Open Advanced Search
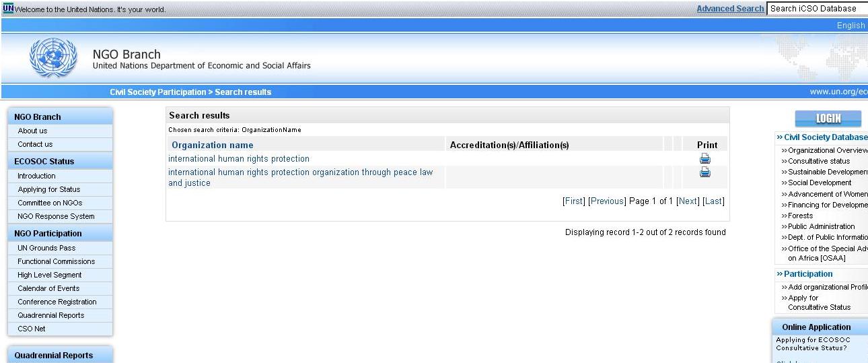 (x=730, y=9)
